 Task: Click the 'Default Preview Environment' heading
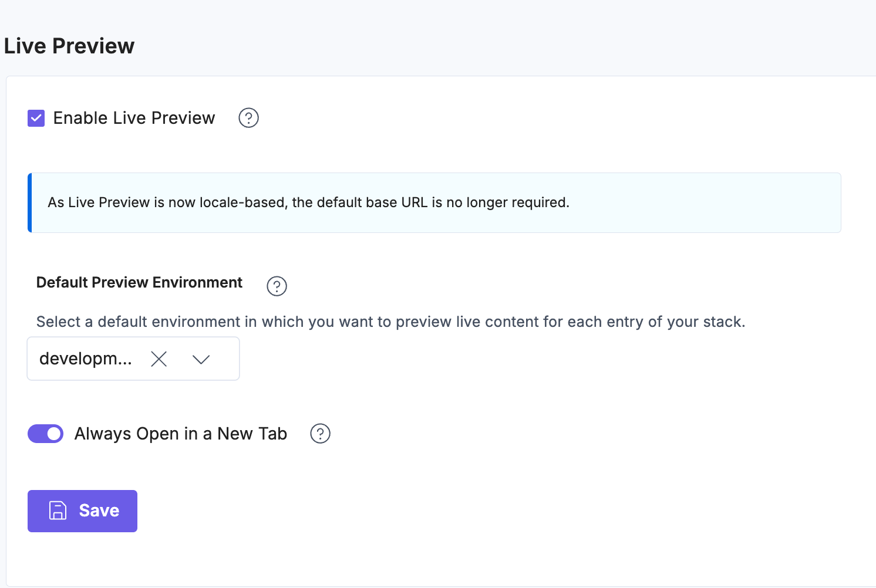tap(139, 282)
